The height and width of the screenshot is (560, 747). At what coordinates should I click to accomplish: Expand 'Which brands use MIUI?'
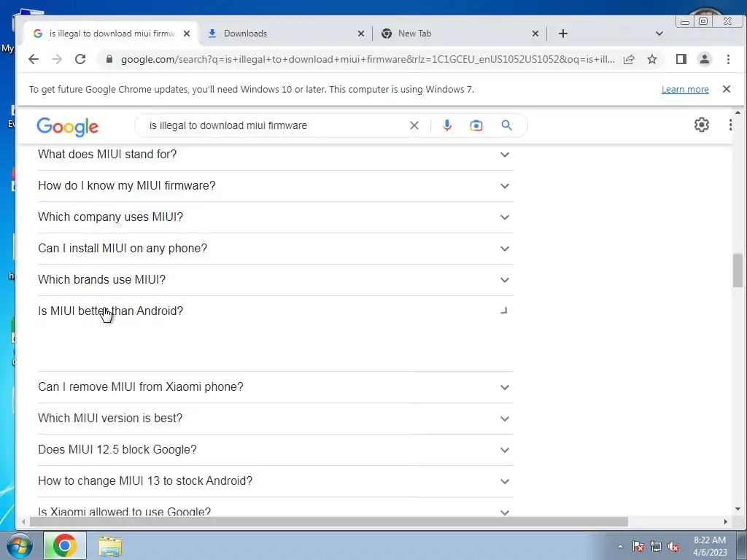point(275,280)
